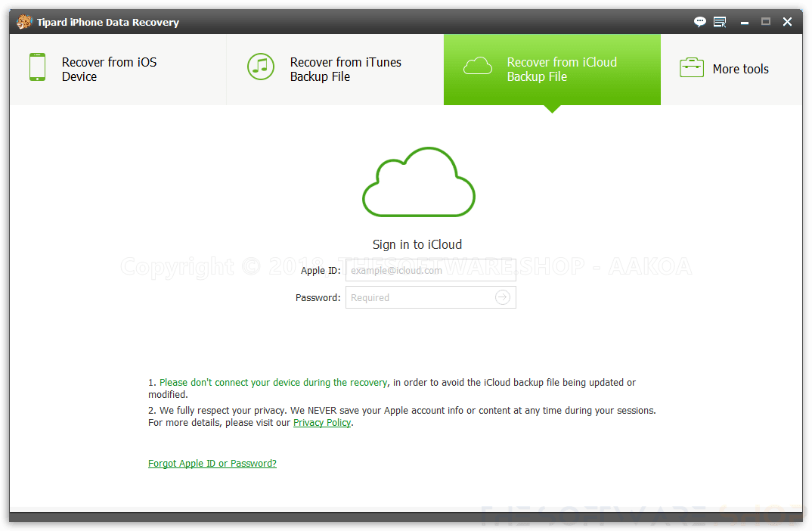Click the music note icon on iTunes tab

click(x=260, y=67)
